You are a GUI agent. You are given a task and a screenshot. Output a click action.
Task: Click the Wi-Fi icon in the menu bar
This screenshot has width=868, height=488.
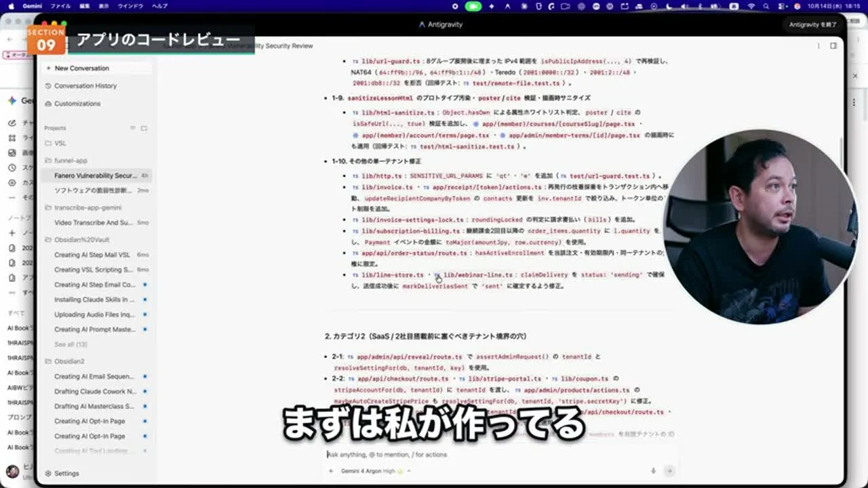[751, 5]
